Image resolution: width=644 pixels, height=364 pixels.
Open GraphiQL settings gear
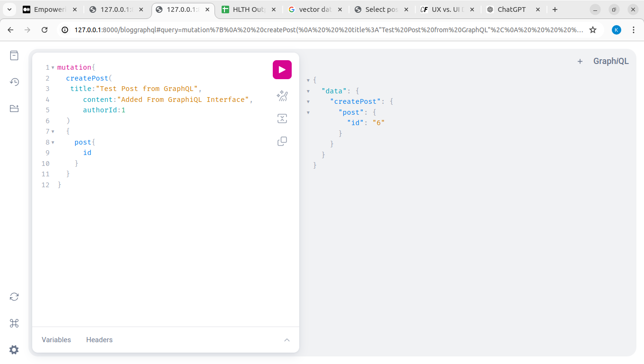[14, 350]
